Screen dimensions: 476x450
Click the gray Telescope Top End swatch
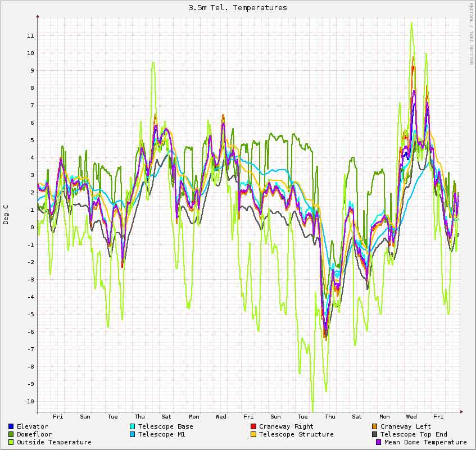pos(375,435)
